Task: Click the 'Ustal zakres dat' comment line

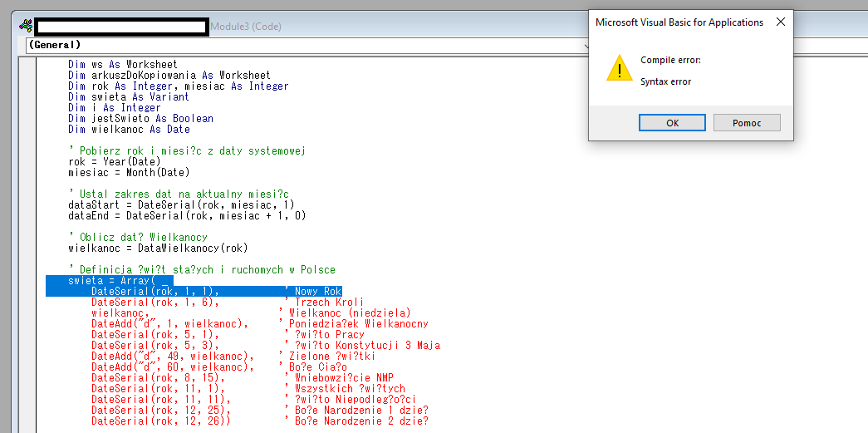Action: coord(179,194)
